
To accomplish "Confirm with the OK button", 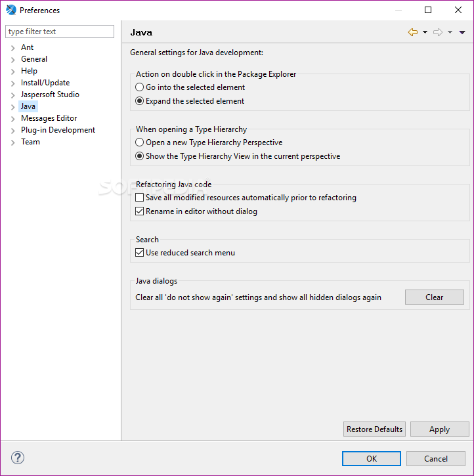I will 371,458.
